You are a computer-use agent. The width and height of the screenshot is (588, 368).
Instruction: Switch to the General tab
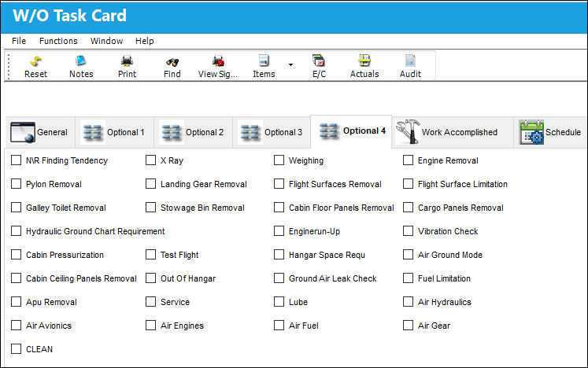[x=39, y=132]
